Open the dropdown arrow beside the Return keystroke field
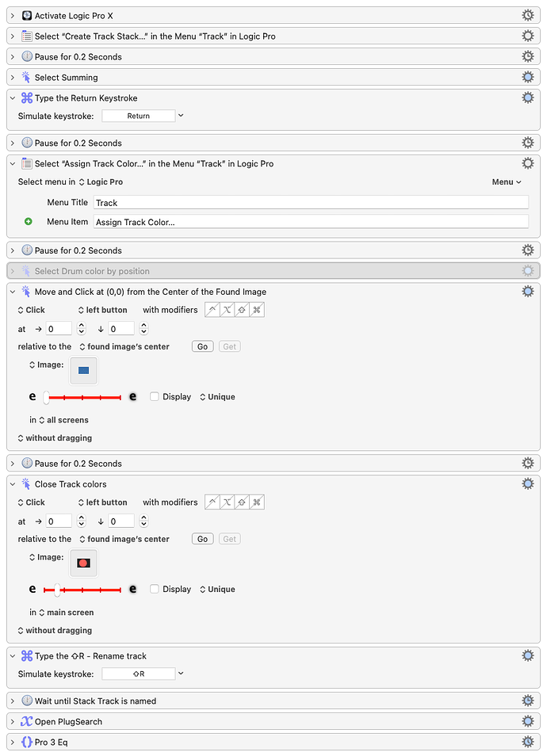Viewport: 547px width, 756px height. pyautogui.click(x=181, y=115)
